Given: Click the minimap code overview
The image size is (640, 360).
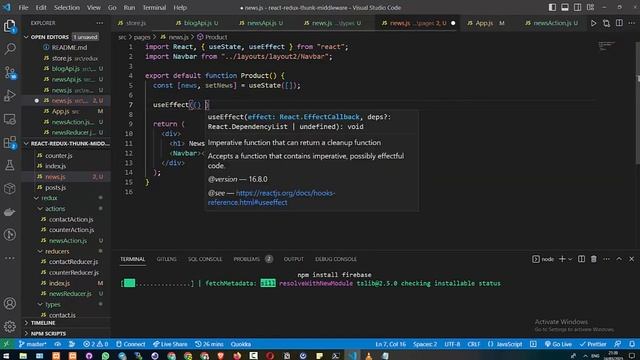Looking at the screenshot, I should pos(606,46).
